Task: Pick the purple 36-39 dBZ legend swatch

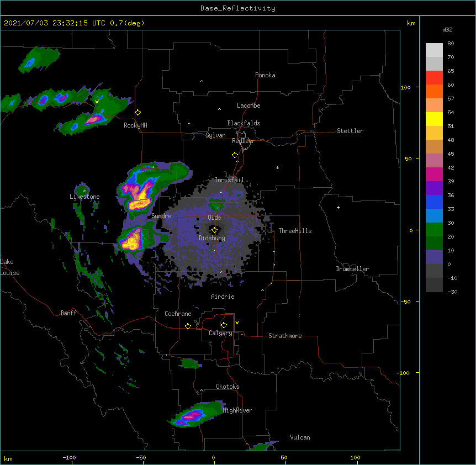Action: (x=434, y=188)
